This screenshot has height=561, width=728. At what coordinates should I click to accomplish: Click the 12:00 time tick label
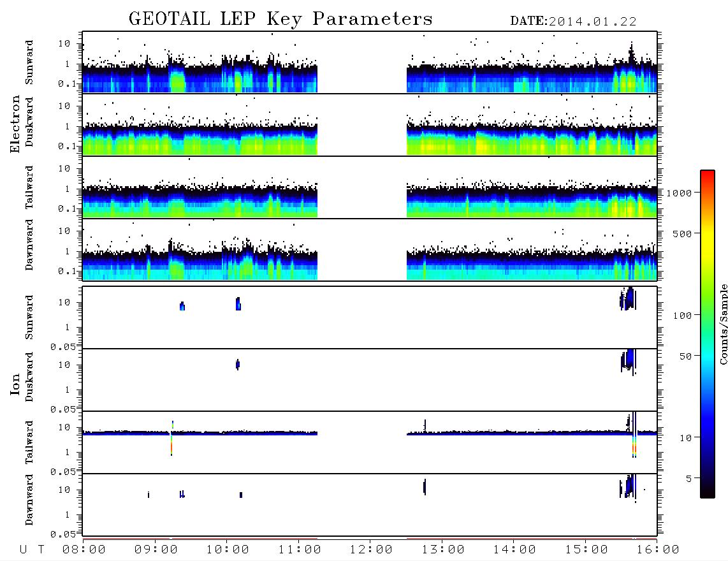click(x=371, y=550)
